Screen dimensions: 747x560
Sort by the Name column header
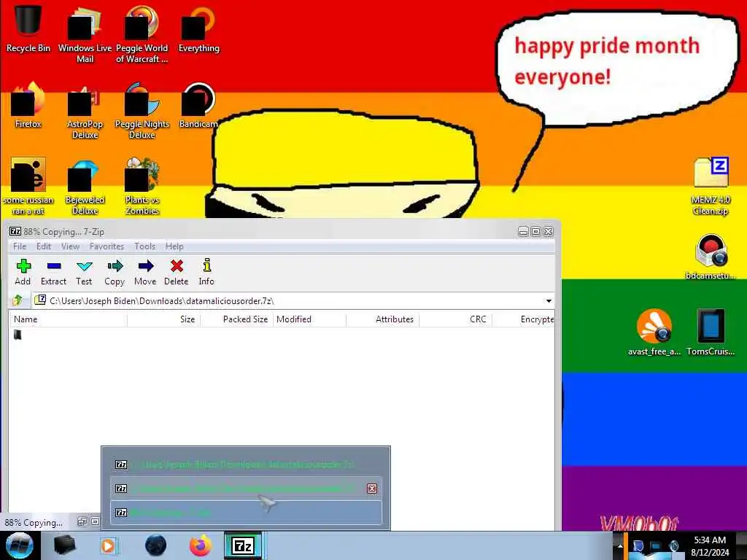pyautogui.click(x=68, y=319)
